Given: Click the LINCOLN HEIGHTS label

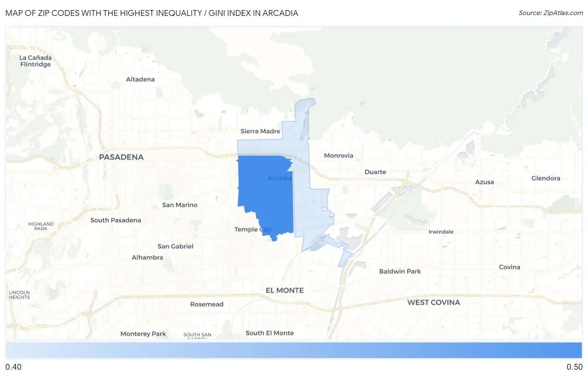Looking at the screenshot, I should click(x=19, y=295).
